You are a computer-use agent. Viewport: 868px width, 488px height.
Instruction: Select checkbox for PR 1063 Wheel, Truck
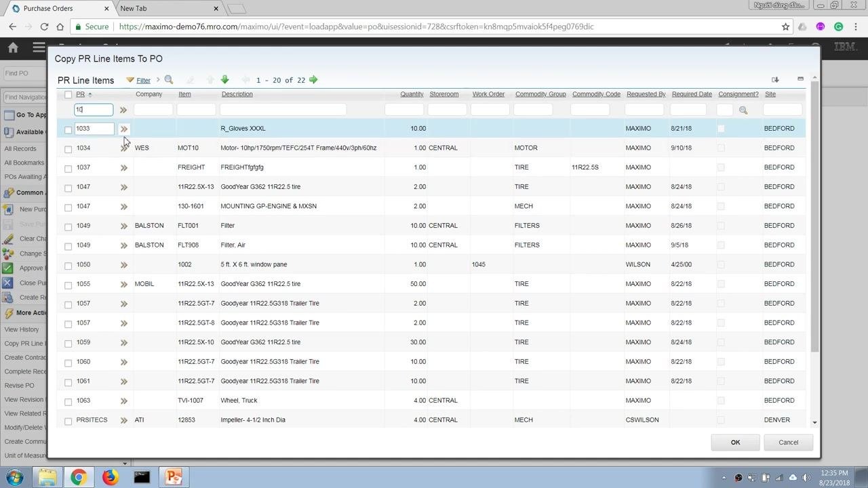click(x=68, y=401)
